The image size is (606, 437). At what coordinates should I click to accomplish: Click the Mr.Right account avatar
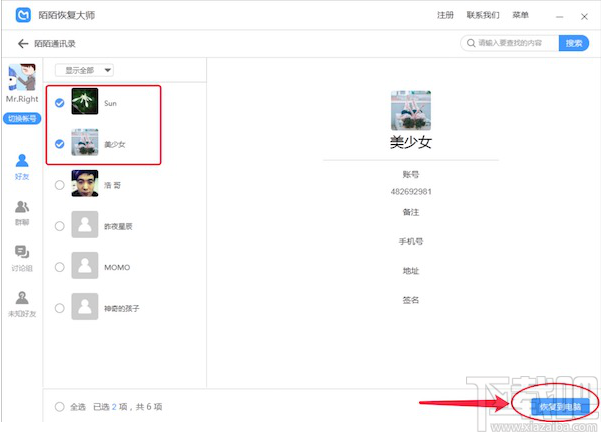click(22, 77)
